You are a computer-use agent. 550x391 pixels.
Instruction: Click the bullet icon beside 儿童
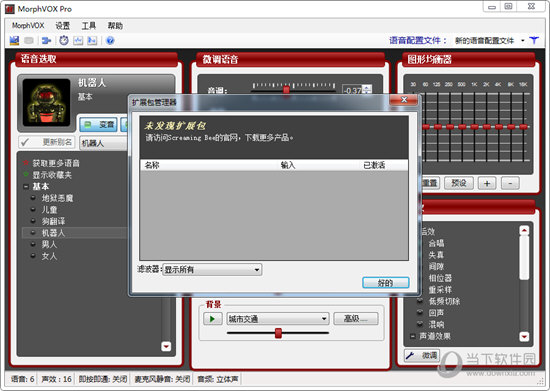tap(33, 209)
